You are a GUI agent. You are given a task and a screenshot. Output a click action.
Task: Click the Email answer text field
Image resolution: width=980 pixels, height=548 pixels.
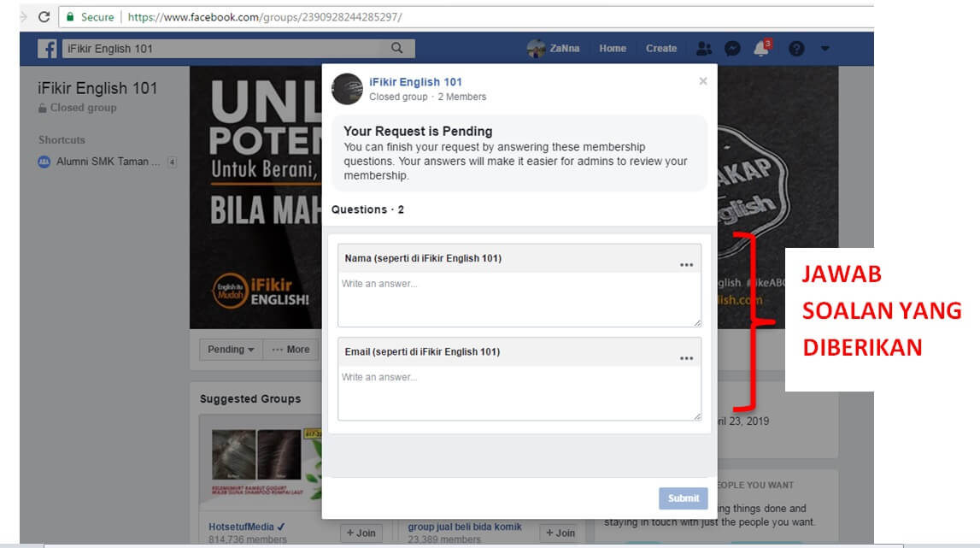pyautogui.click(x=519, y=393)
